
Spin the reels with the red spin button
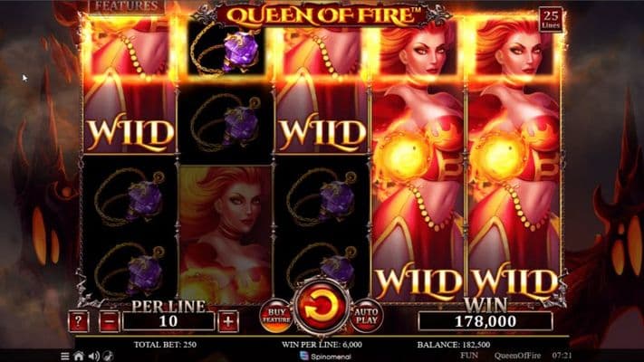click(x=322, y=308)
